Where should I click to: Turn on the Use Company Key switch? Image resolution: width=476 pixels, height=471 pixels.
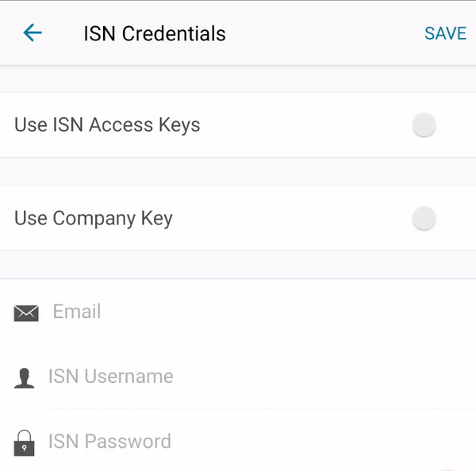424,219
